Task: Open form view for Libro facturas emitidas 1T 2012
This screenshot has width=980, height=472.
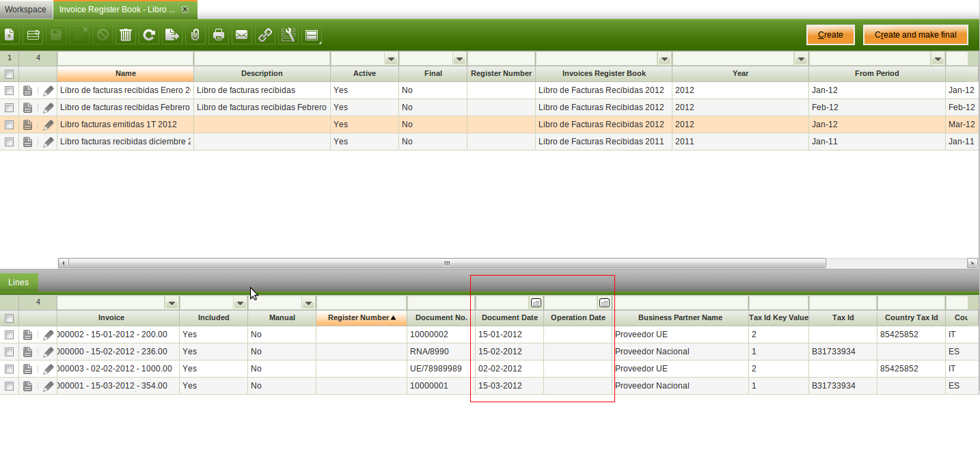Action: click(x=27, y=124)
